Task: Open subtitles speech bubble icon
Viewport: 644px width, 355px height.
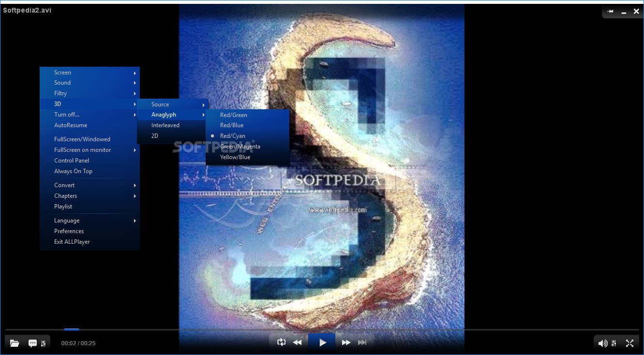Action: [32, 343]
